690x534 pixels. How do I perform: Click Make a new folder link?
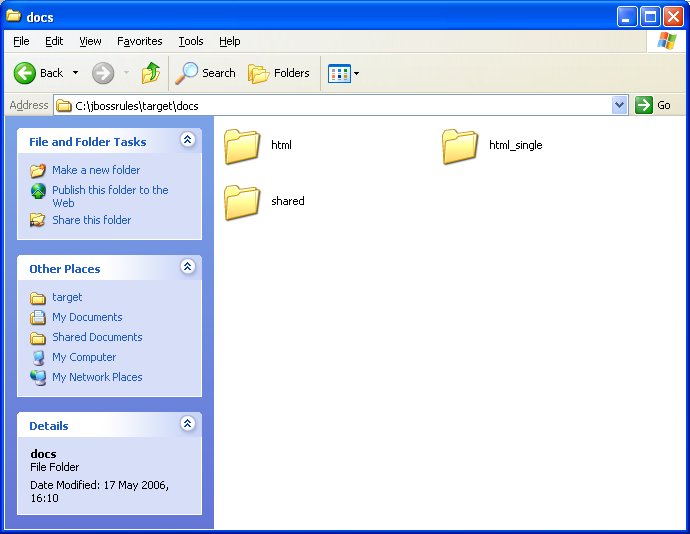tap(96, 170)
